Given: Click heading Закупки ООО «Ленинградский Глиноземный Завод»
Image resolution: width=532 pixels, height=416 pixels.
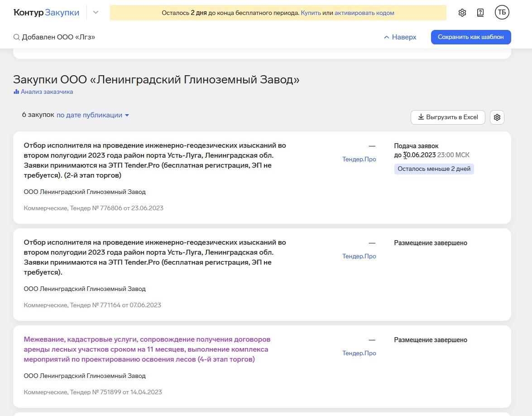Looking at the screenshot, I should pyautogui.click(x=156, y=79).
